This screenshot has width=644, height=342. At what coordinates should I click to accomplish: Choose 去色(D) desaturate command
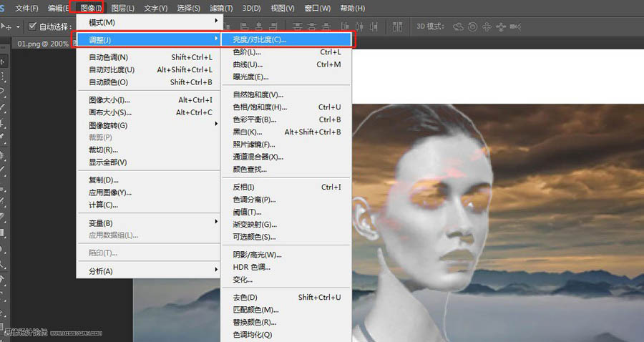(286, 297)
